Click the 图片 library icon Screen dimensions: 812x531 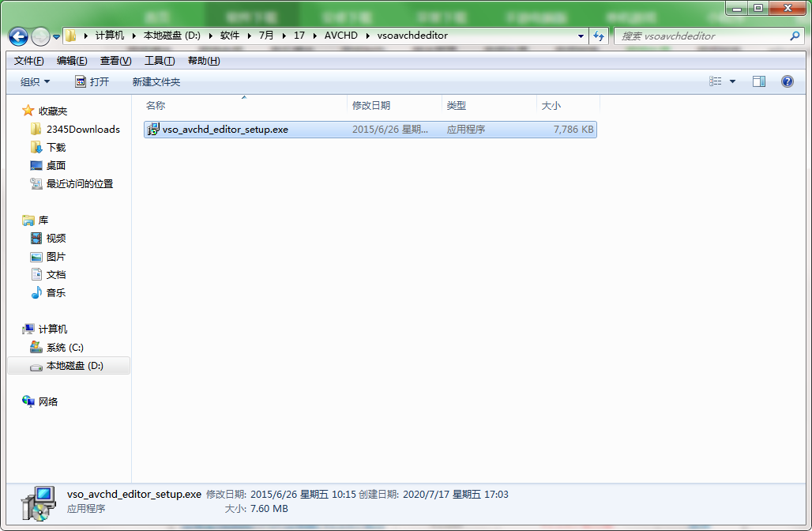pos(36,257)
